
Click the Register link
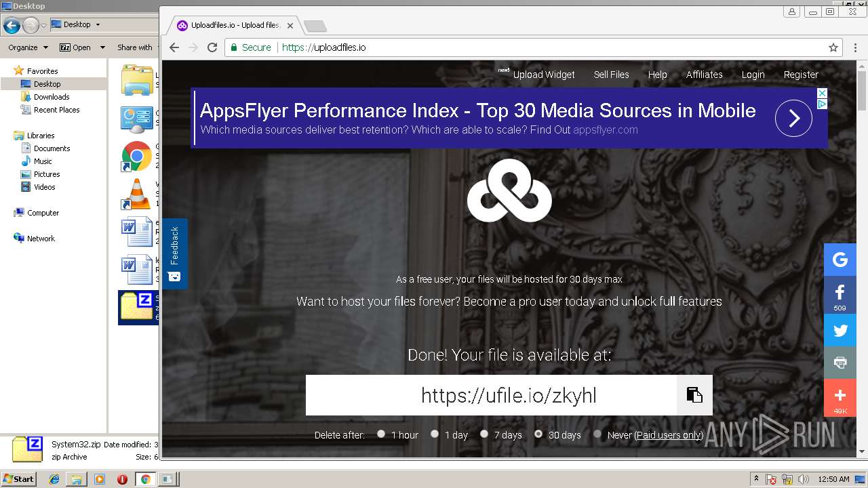(x=801, y=75)
